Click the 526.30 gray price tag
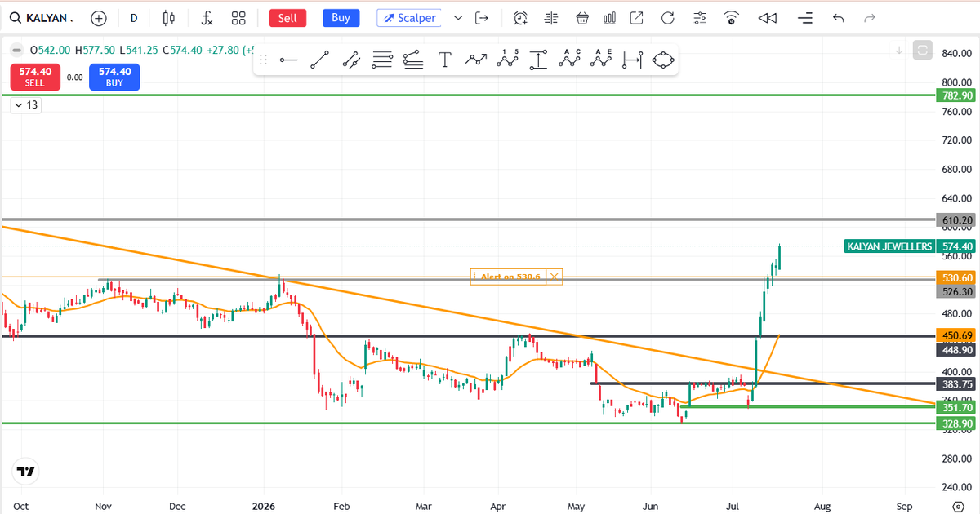The image size is (980, 514). (957, 291)
